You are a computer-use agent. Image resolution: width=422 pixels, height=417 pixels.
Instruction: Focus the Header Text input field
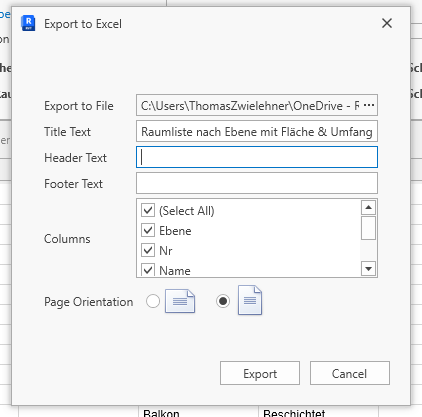pyautogui.click(x=257, y=157)
